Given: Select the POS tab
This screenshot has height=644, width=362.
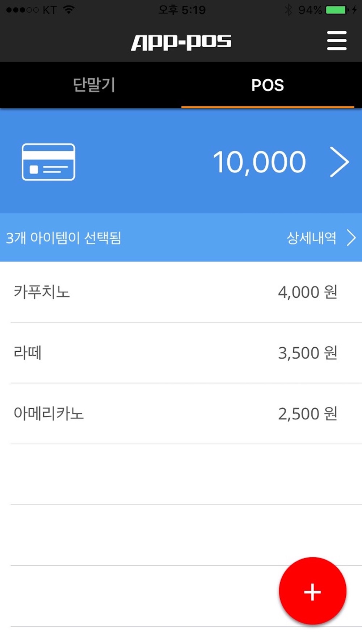Looking at the screenshot, I should [x=268, y=85].
